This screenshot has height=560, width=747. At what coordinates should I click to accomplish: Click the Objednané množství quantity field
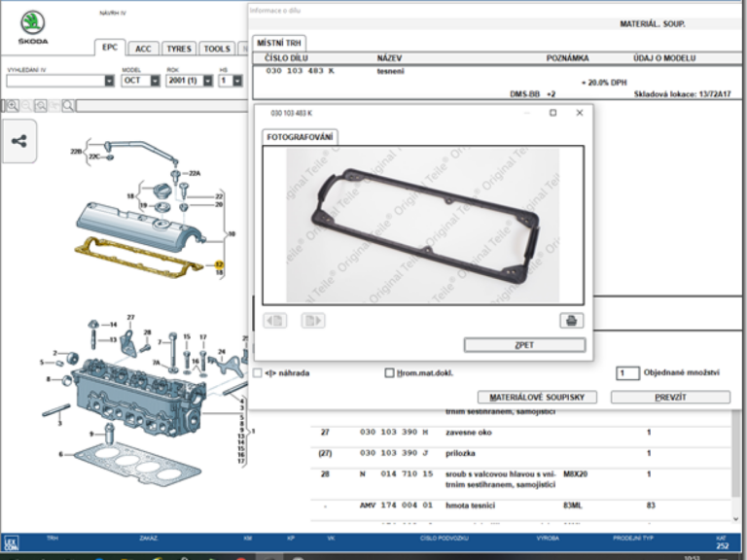tap(627, 372)
